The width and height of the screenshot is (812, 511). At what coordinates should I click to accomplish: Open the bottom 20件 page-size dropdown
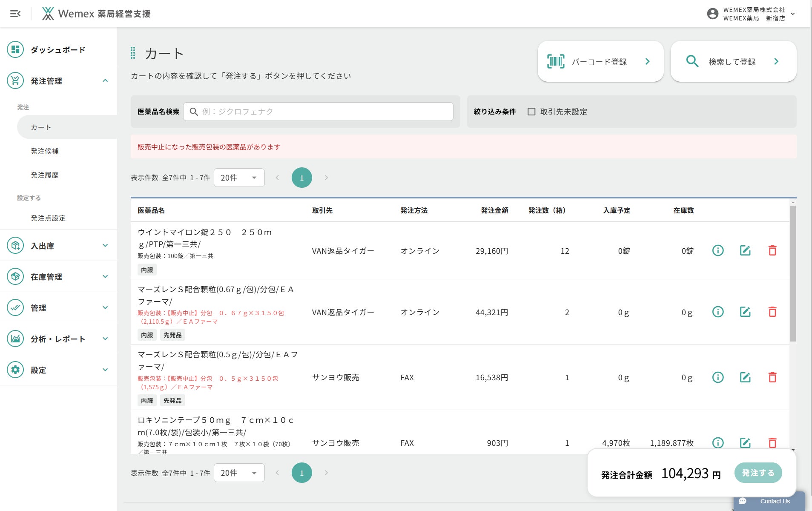239,473
